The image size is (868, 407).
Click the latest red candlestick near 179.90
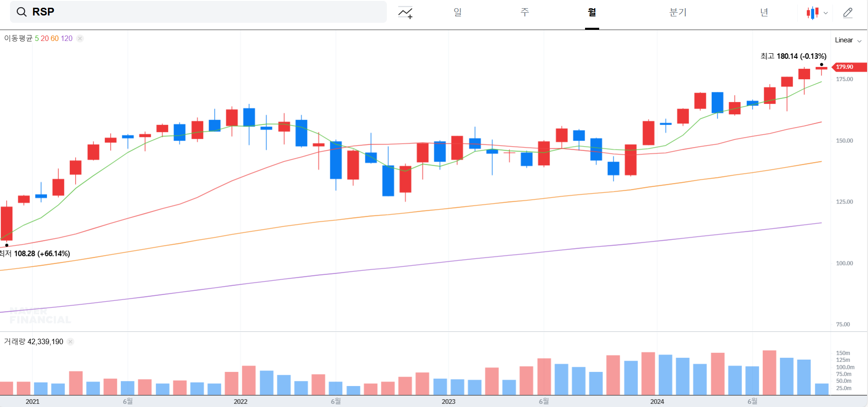click(x=822, y=69)
